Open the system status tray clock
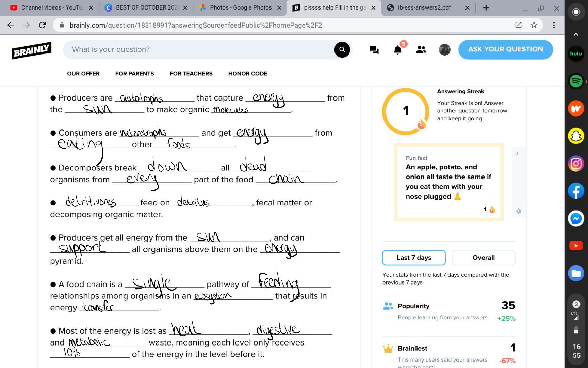 point(576,351)
